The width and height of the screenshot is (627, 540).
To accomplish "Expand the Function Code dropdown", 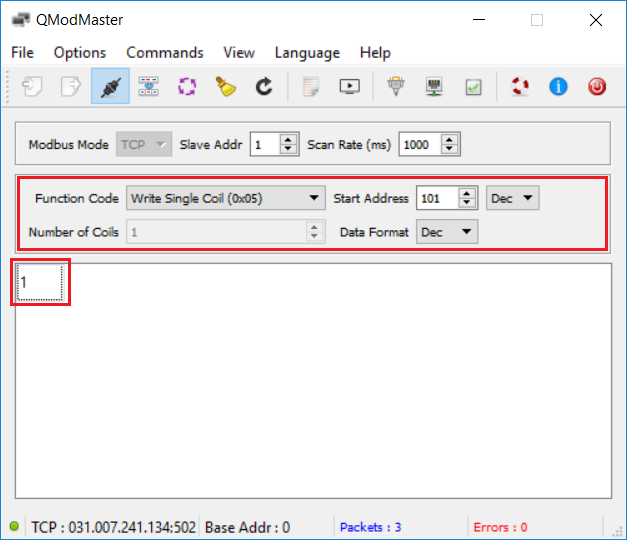I will (x=226, y=198).
